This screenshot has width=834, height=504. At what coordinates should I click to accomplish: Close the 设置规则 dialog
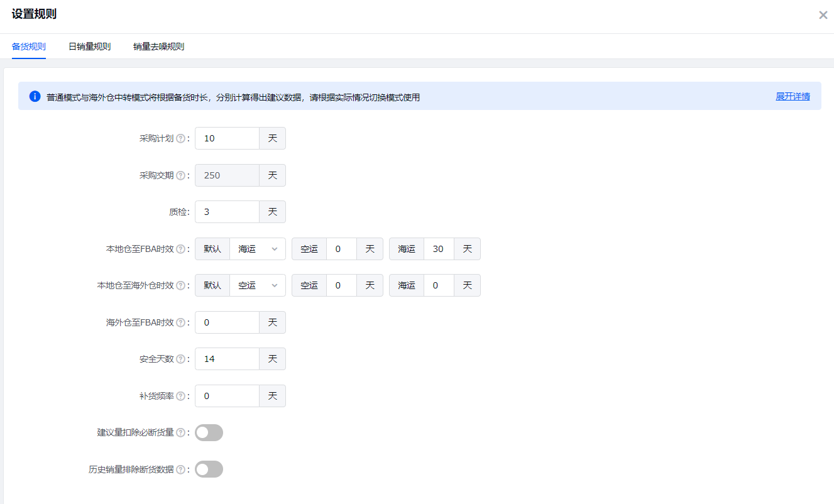pos(823,15)
